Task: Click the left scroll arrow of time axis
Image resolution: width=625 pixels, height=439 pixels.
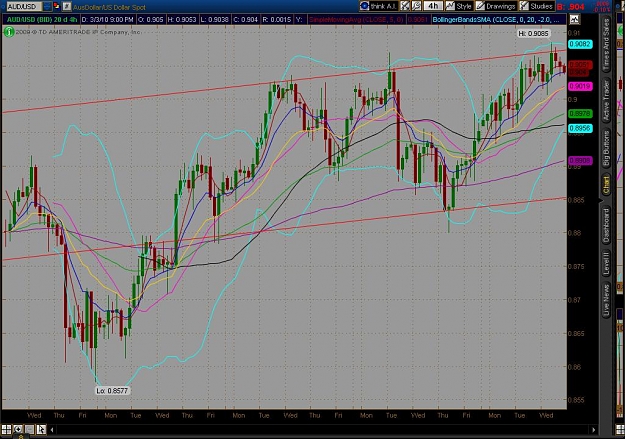Action: click(x=52, y=430)
